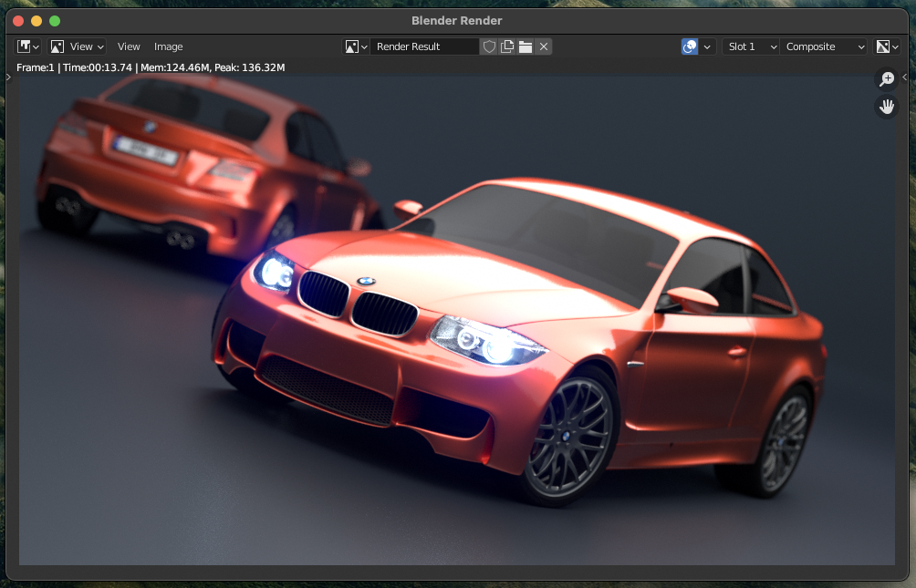This screenshot has height=588, width=916.
Task: Open the Image menu
Action: [168, 46]
